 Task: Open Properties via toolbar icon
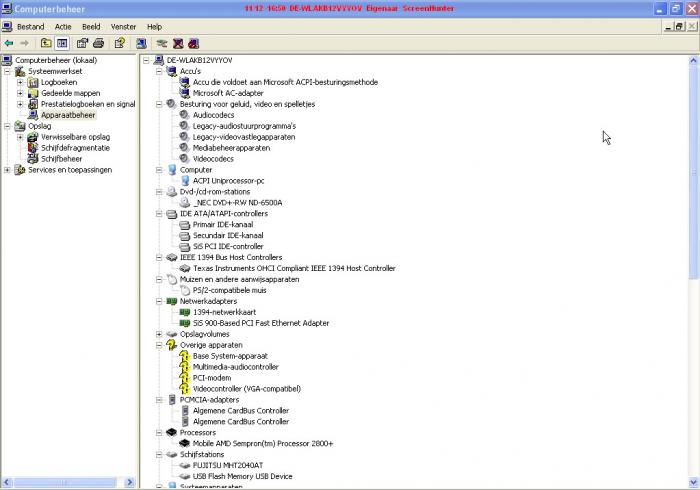[x=82, y=43]
